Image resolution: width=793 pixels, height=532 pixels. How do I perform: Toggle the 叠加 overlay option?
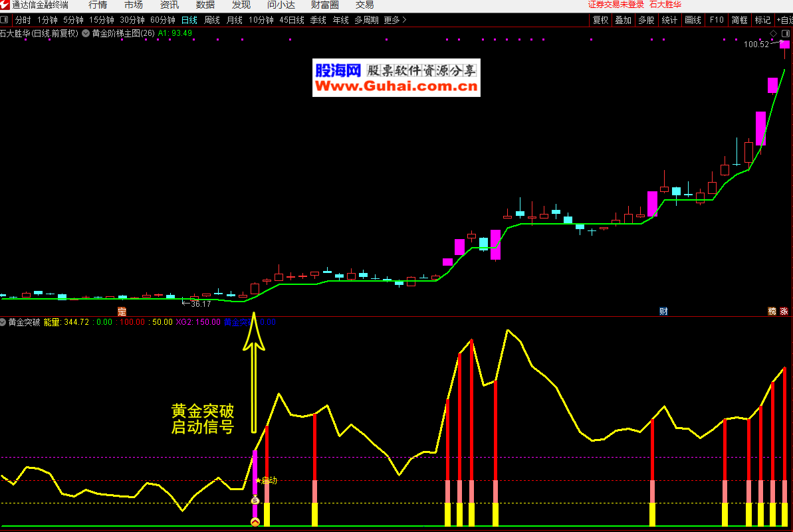click(623, 20)
